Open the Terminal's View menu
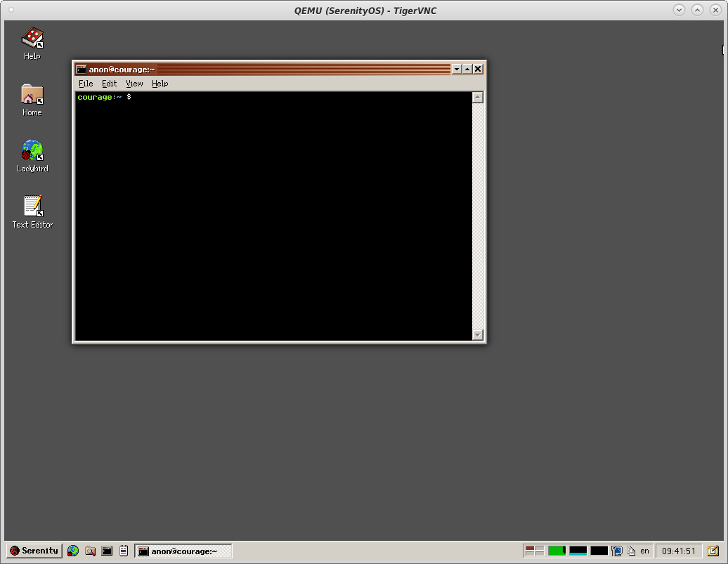728x564 pixels. [x=134, y=84]
